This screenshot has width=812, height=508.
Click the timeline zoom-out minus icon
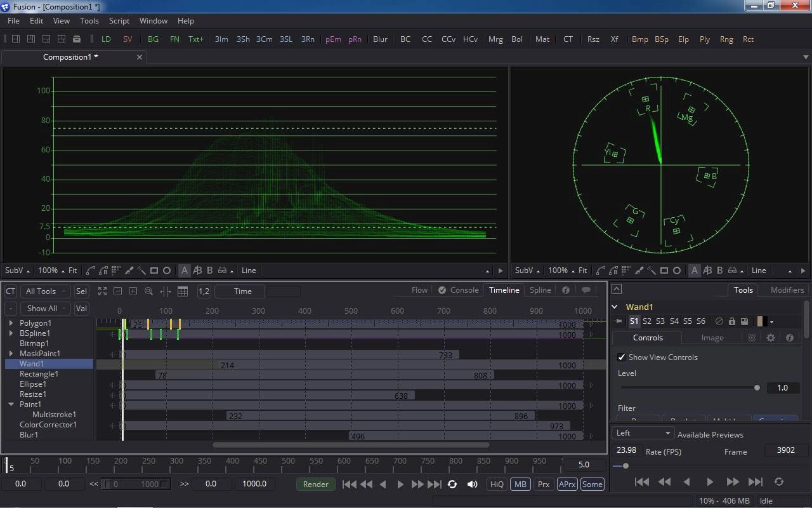point(117,291)
